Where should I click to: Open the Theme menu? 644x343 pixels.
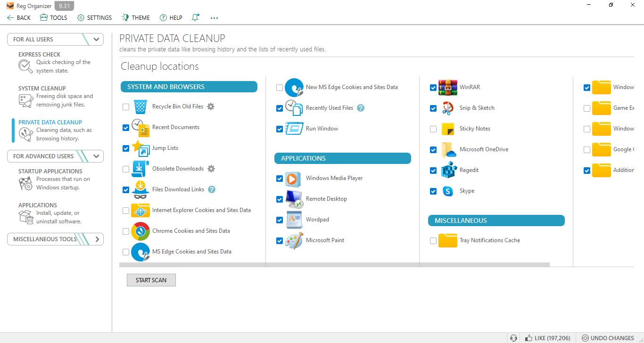click(136, 17)
